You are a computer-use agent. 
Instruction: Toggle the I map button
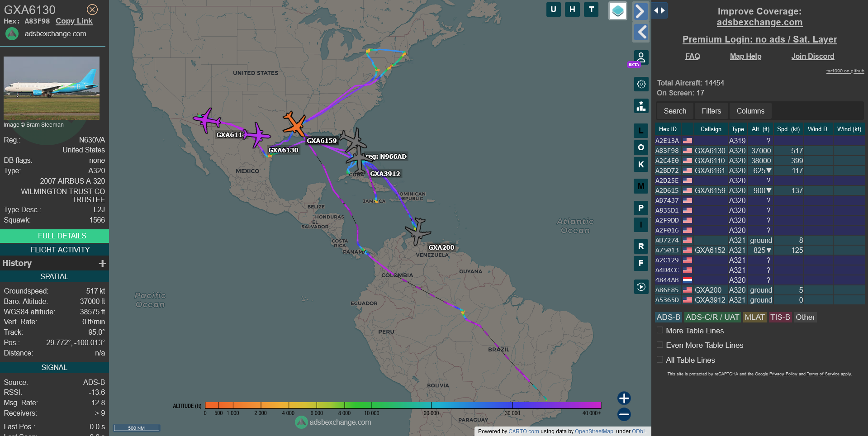641,224
